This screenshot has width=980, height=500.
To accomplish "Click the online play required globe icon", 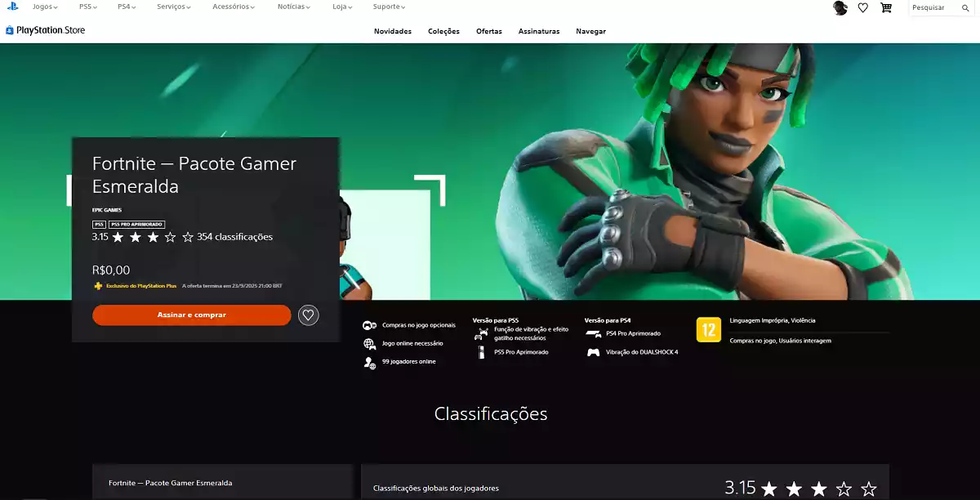I will [369, 344].
